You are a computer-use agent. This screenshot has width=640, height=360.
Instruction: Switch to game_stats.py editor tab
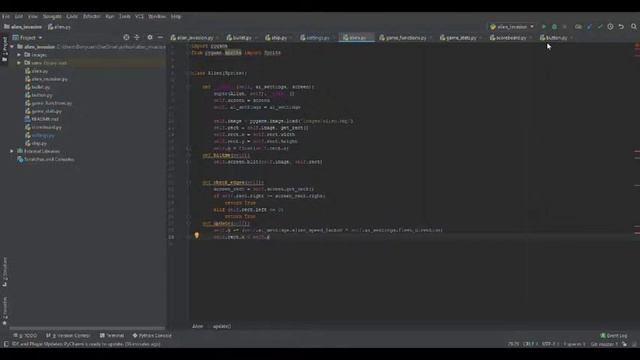click(461, 38)
